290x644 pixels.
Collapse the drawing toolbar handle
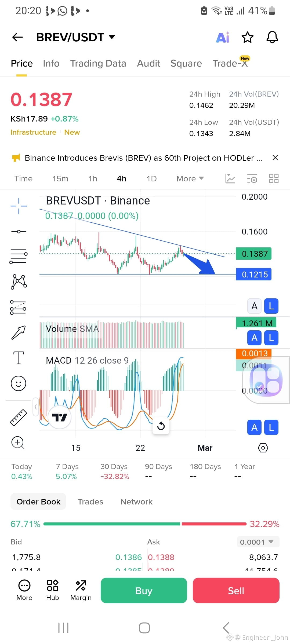point(36,407)
